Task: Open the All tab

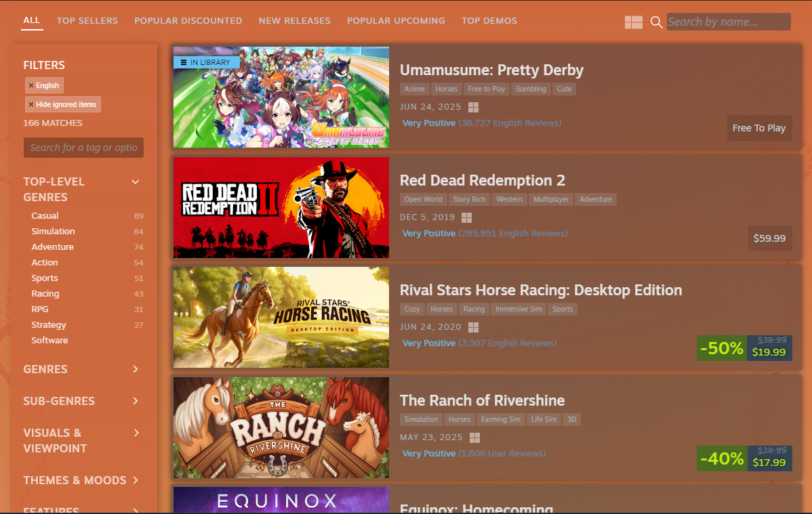Action: click(32, 20)
